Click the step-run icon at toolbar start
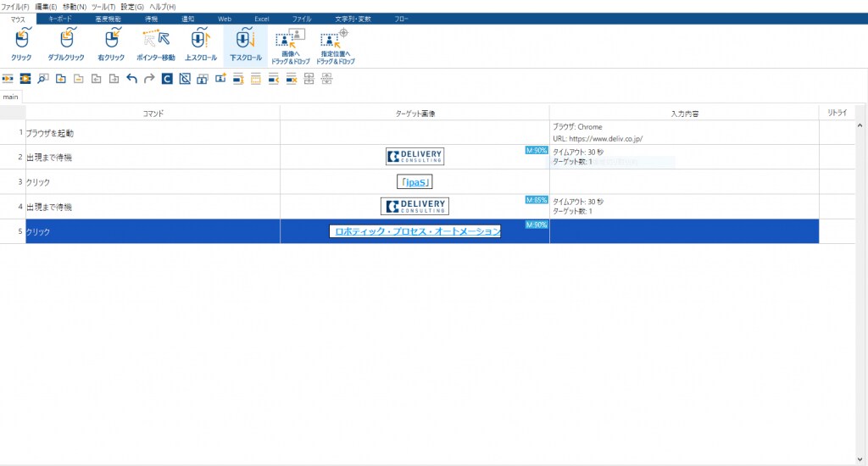 [8, 79]
